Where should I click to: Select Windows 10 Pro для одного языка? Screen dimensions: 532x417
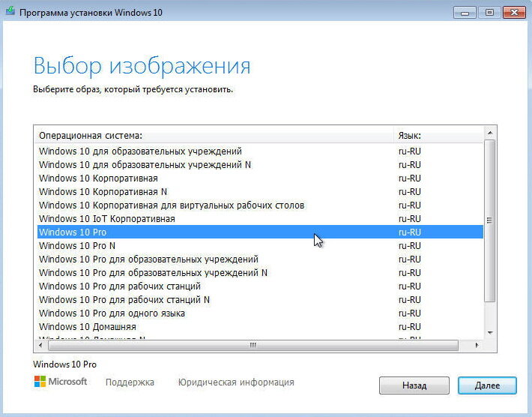click(x=260, y=313)
